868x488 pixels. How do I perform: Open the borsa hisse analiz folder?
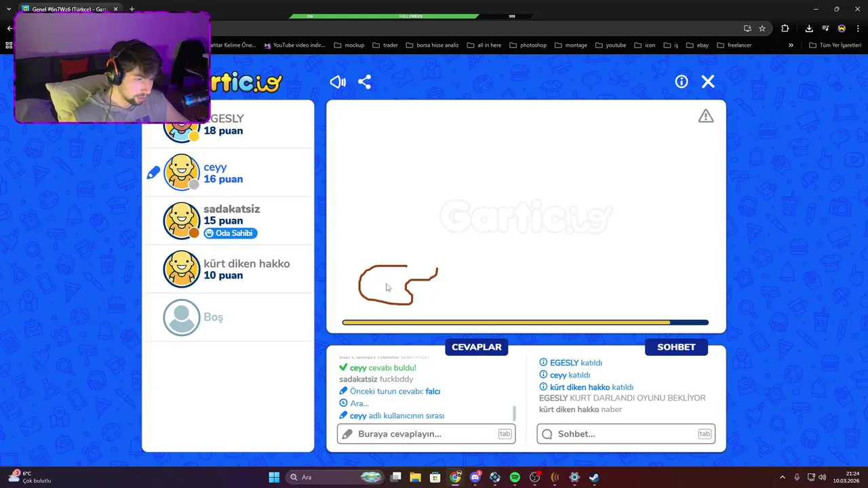coord(432,45)
